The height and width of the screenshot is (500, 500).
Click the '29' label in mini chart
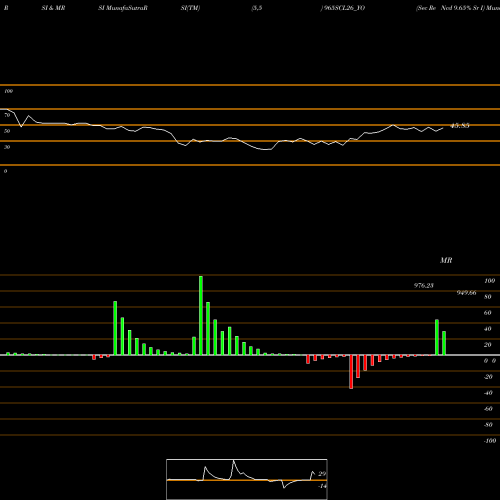click(x=322, y=474)
